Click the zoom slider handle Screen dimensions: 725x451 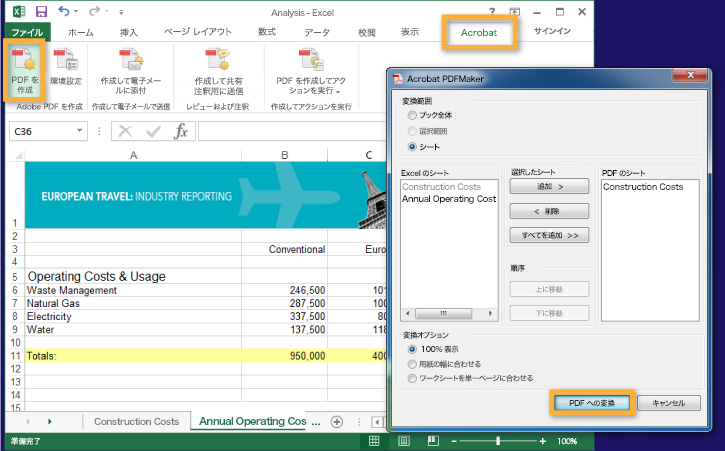pos(498,441)
